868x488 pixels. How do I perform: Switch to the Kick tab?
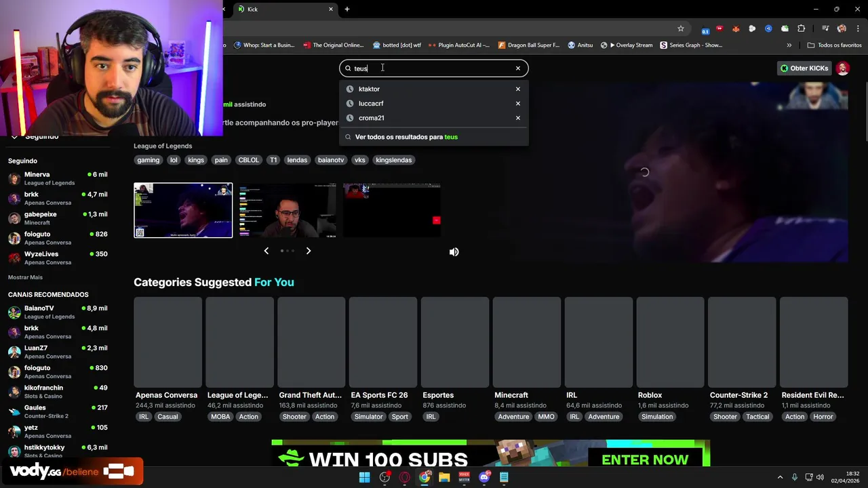click(x=285, y=9)
